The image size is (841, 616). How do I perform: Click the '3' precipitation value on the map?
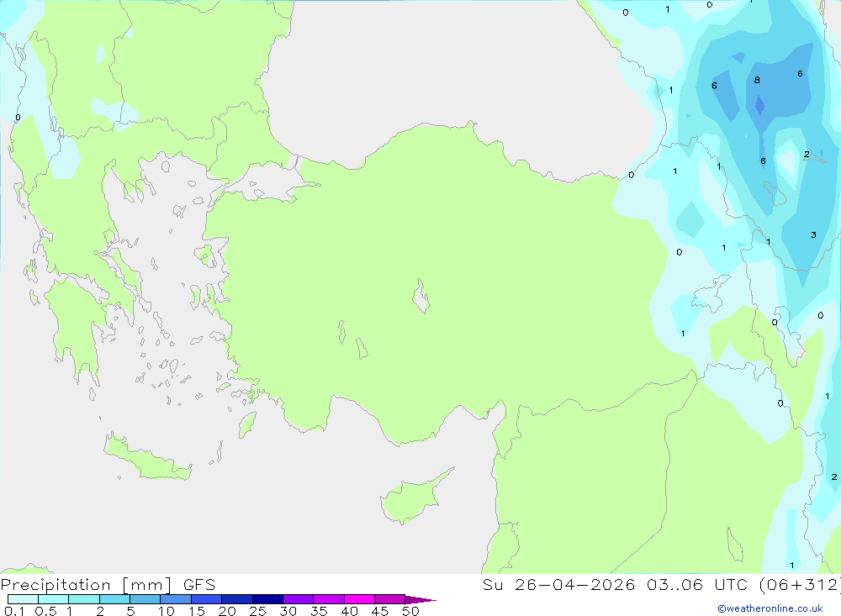coord(813,234)
